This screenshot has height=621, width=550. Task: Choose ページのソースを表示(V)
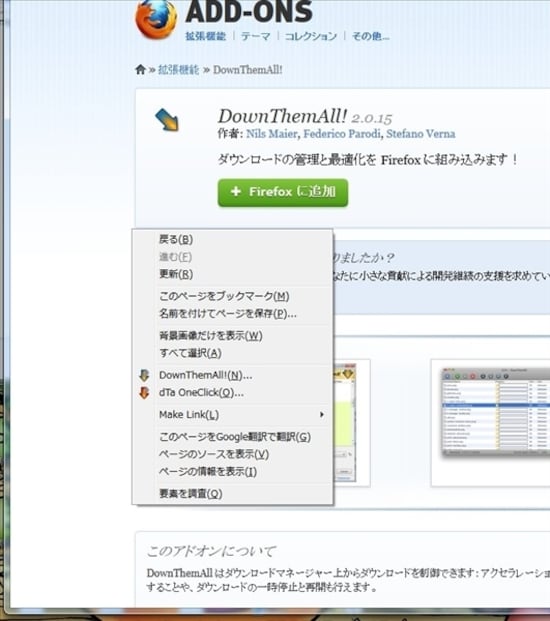click(233, 454)
